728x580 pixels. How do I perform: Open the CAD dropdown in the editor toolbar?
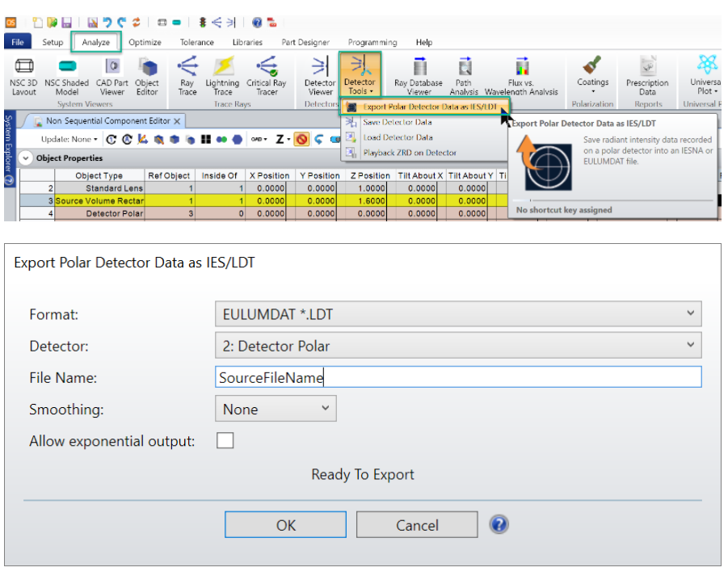pos(259,139)
